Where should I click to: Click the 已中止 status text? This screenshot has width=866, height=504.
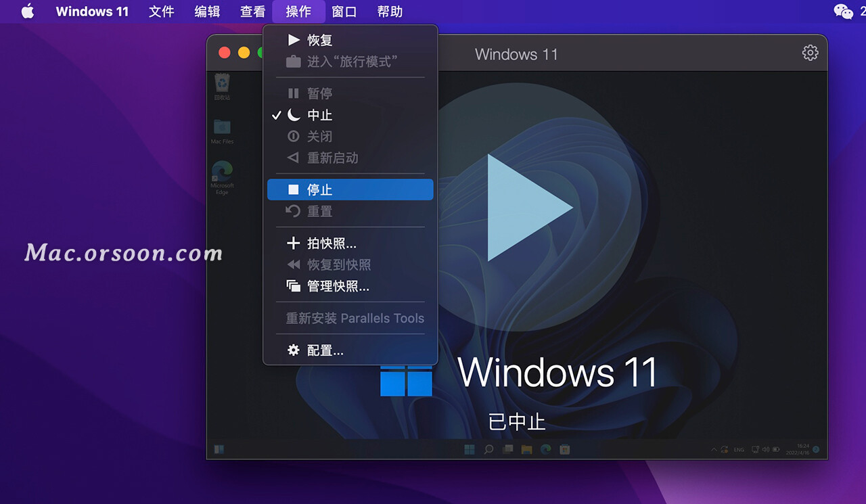517,422
